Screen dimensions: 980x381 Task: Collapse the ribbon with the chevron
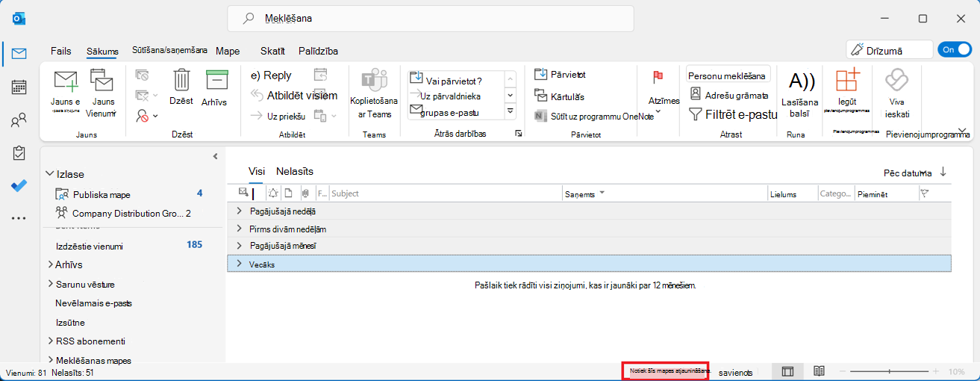962,130
